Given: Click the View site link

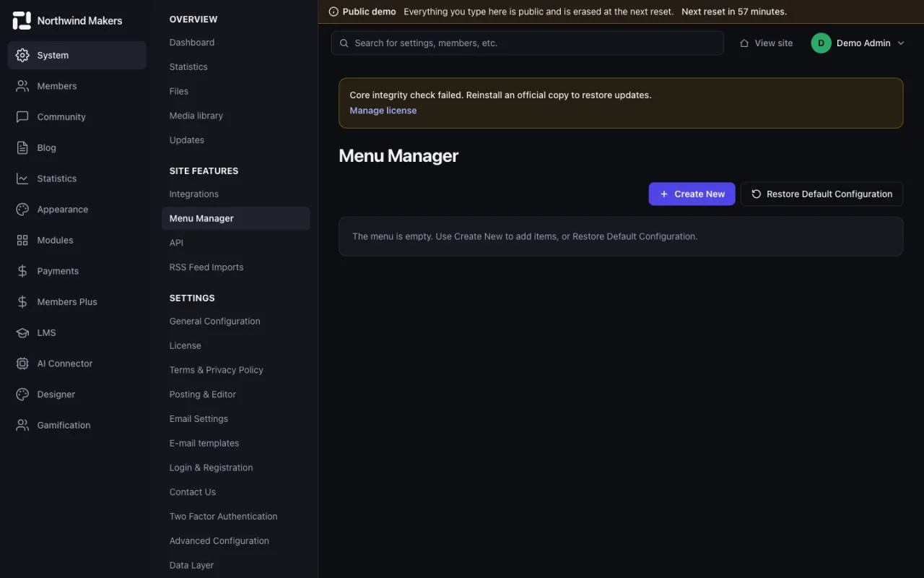Looking at the screenshot, I should click(766, 43).
